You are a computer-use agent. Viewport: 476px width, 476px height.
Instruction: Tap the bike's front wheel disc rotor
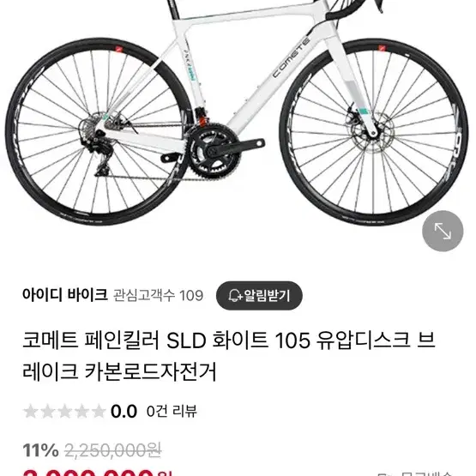click(371, 131)
